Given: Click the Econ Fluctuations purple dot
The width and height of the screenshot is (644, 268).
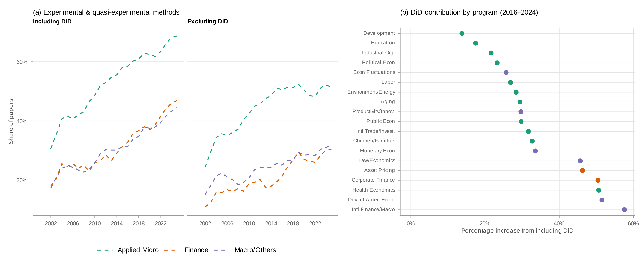Looking at the screenshot, I should pyautogui.click(x=506, y=73).
